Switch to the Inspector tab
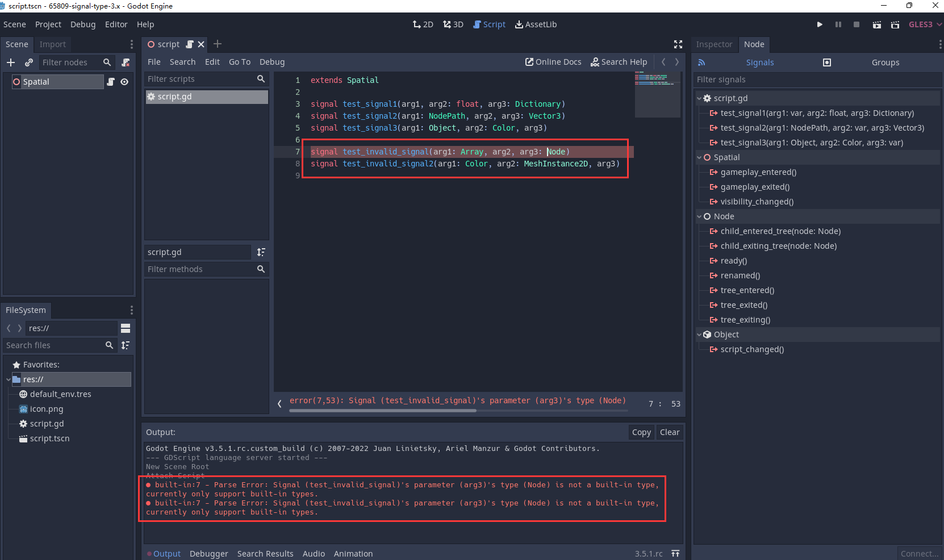The height and width of the screenshot is (560, 944). (x=714, y=44)
